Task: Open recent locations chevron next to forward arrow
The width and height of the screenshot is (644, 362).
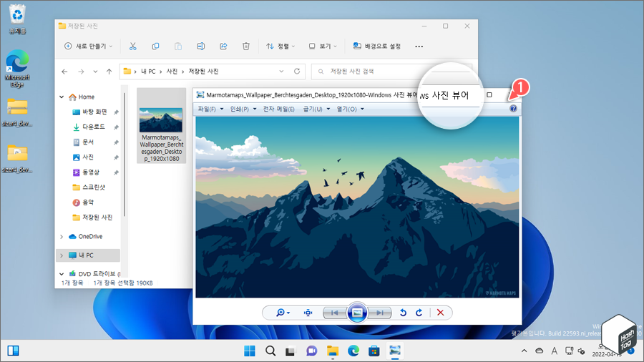Action: coord(95,72)
